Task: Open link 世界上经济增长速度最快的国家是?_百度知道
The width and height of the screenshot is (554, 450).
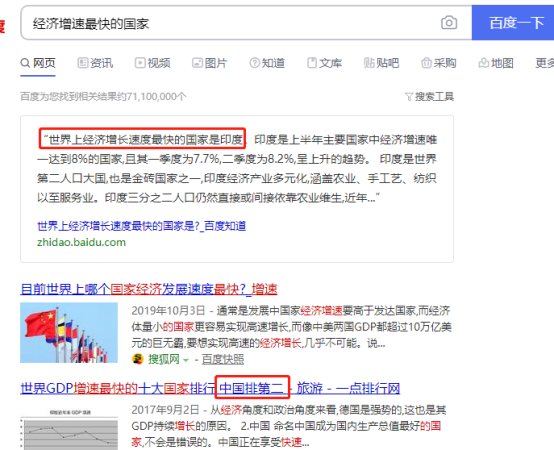Action: (141, 226)
